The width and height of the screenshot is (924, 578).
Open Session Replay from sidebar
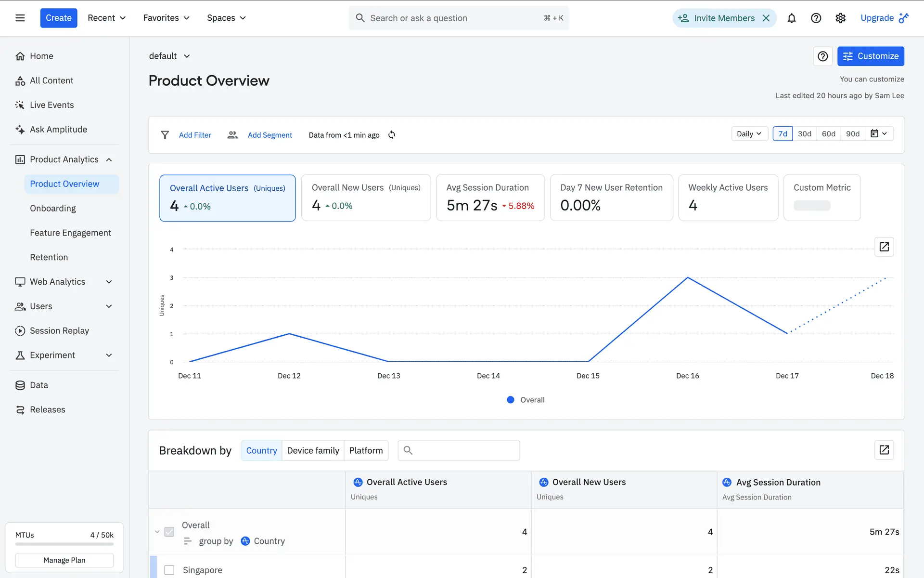[x=59, y=330]
